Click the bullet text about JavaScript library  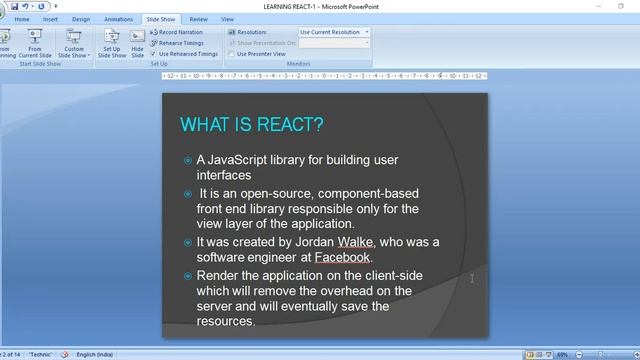pyautogui.click(x=297, y=167)
